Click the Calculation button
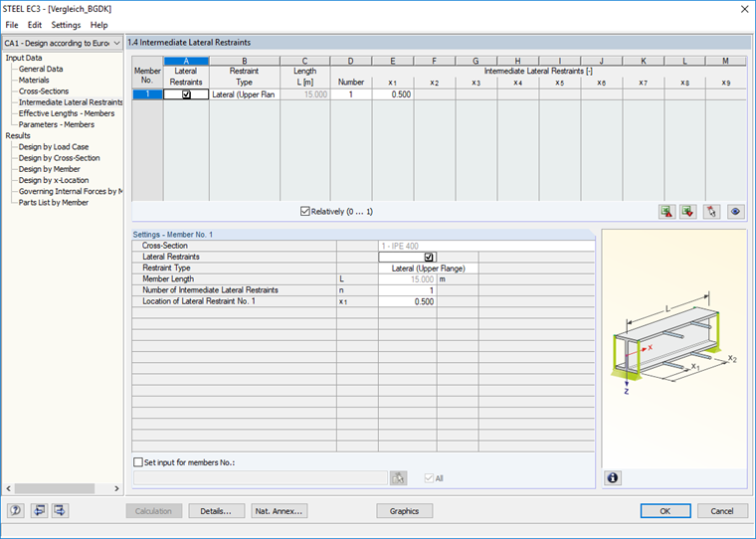Image resolution: width=756 pixels, height=539 pixels. click(x=154, y=511)
